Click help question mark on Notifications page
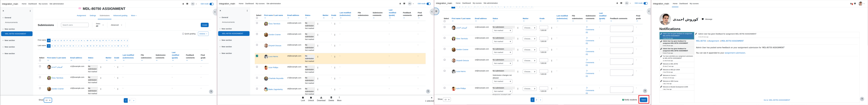 862,99
